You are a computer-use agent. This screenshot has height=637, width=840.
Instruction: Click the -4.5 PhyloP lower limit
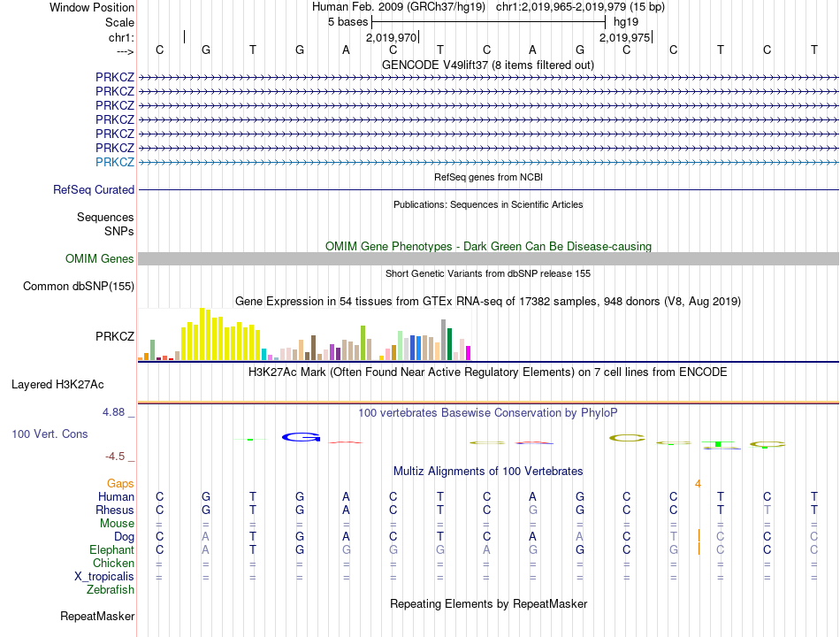pos(115,457)
